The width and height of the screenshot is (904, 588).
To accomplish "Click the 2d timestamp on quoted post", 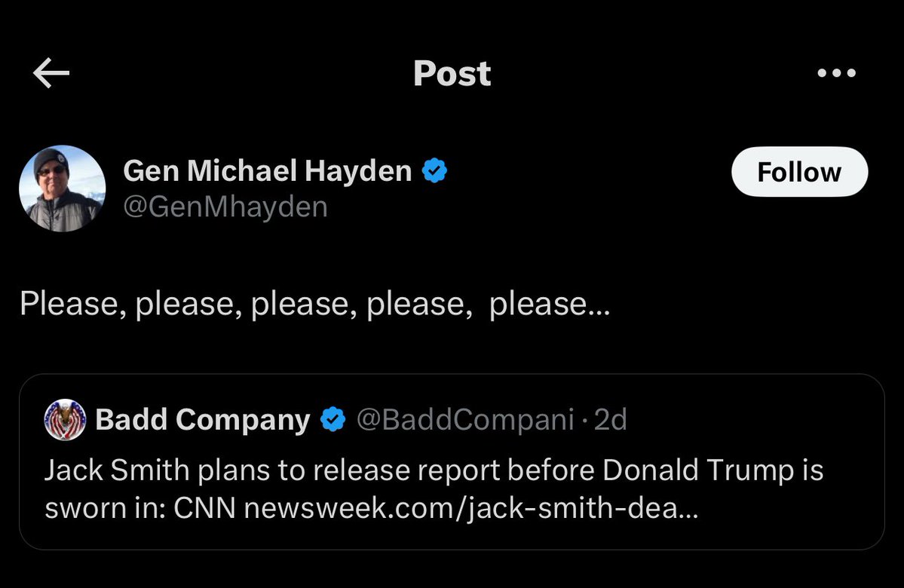I will [610, 420].
